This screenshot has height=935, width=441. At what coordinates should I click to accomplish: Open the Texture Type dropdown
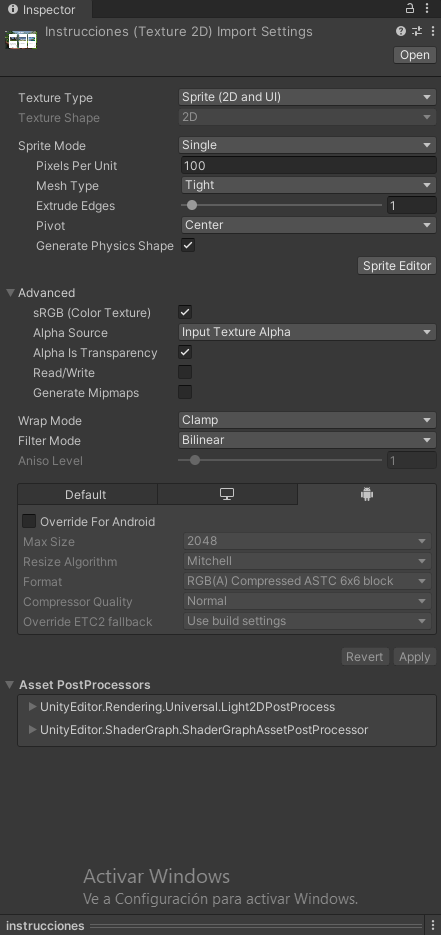308,97
